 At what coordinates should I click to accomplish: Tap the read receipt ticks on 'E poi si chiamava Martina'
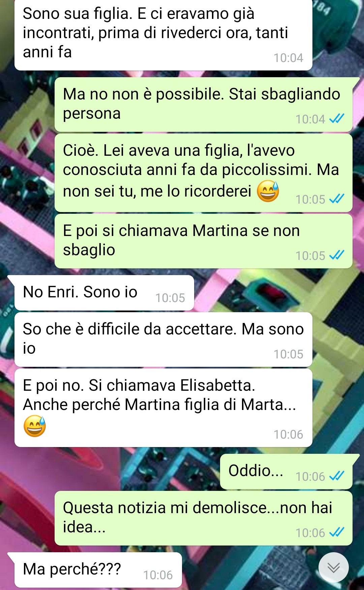pyautogui.click(x=336, y=255)
